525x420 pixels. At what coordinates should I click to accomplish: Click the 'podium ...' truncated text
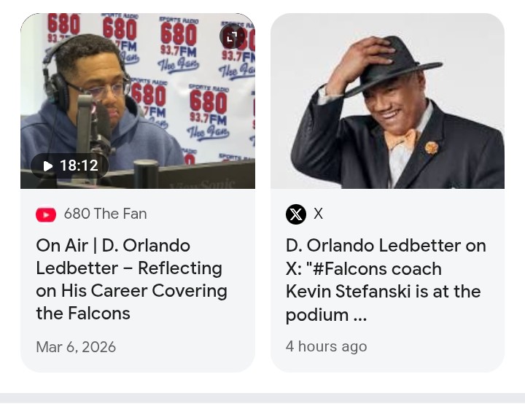point(327,315)
